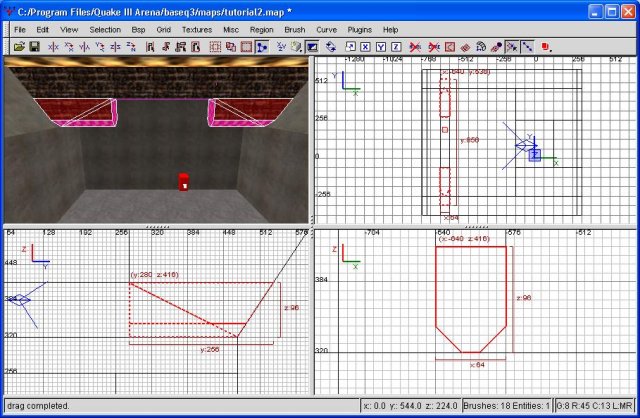
Task: Open the View menu
Action: (69, 30)
